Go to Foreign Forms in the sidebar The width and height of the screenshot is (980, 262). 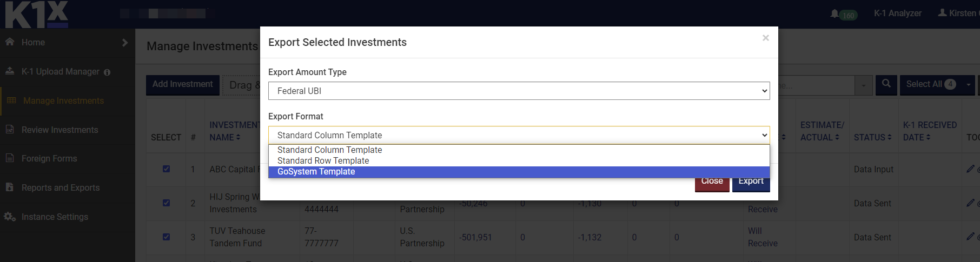click(49, 158)
